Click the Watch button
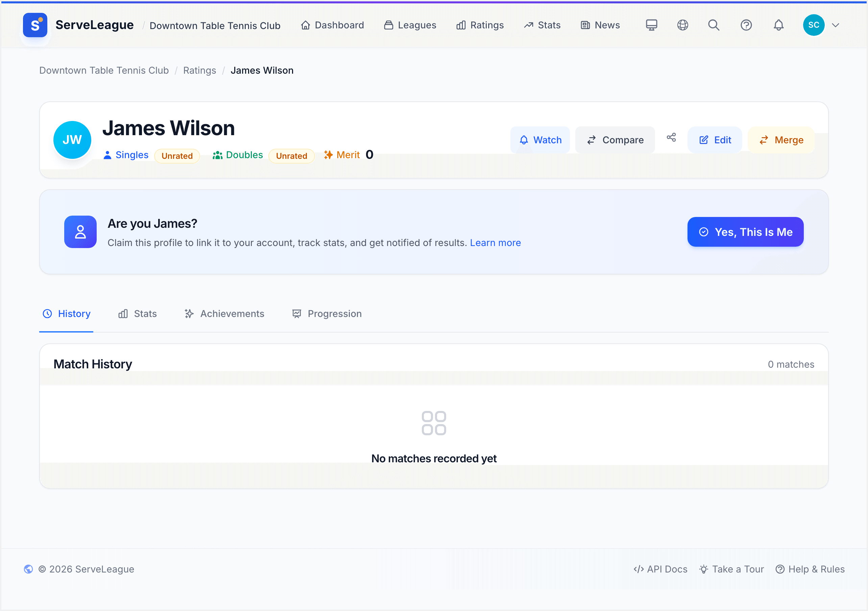 [540, 140]
